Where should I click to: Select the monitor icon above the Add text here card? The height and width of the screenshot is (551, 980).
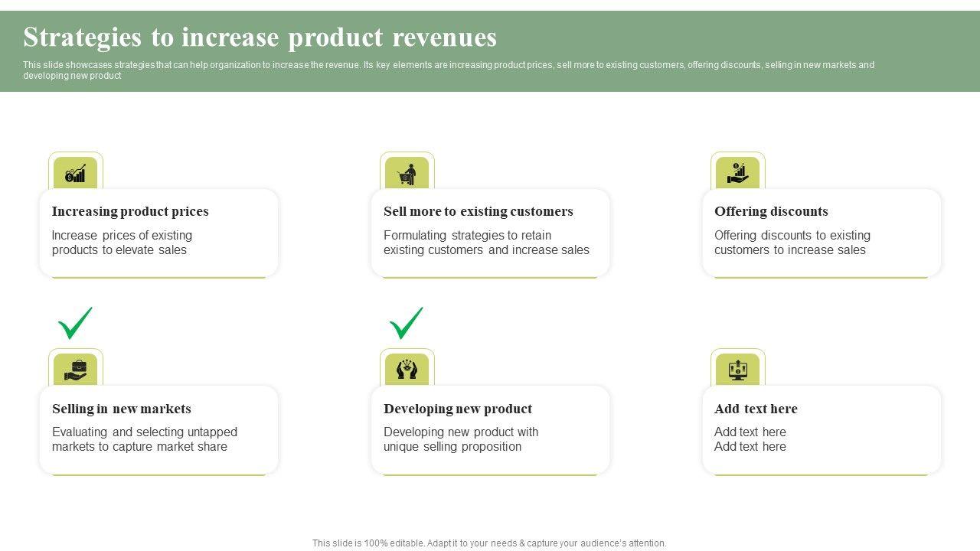point(737,370)
